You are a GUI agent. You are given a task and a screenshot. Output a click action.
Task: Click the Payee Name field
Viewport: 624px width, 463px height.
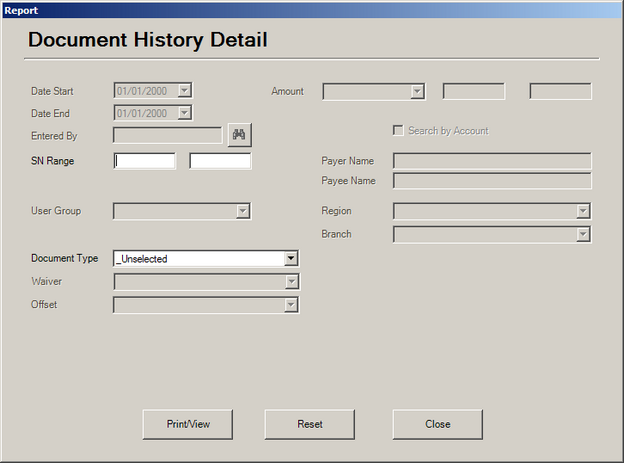tap(492, 181)
